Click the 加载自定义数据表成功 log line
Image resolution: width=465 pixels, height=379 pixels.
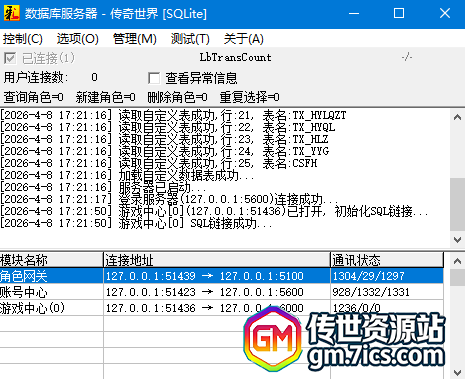point(127,175)
